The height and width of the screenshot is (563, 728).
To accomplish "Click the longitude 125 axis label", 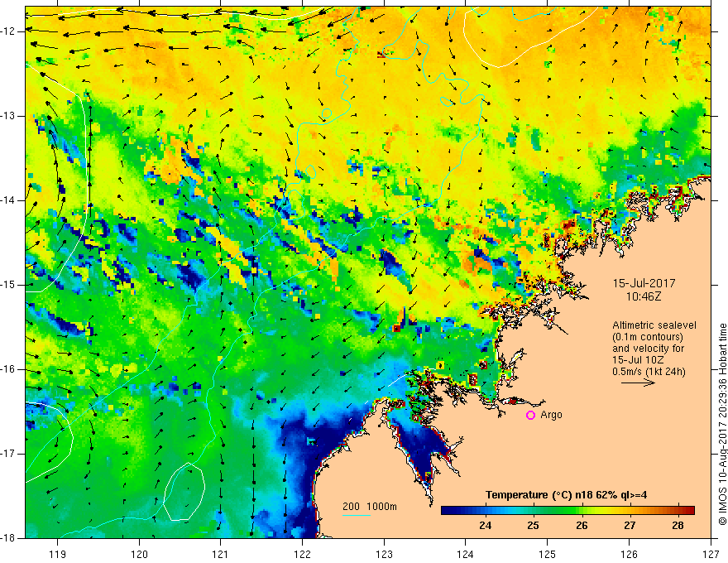I will pyautogui.click(x=548, y=554).
